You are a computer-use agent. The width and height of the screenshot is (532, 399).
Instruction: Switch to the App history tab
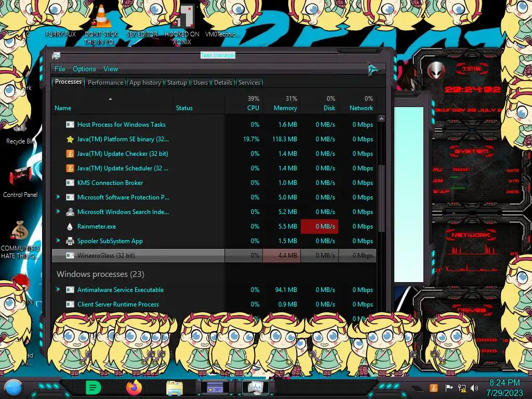(145, 83)
